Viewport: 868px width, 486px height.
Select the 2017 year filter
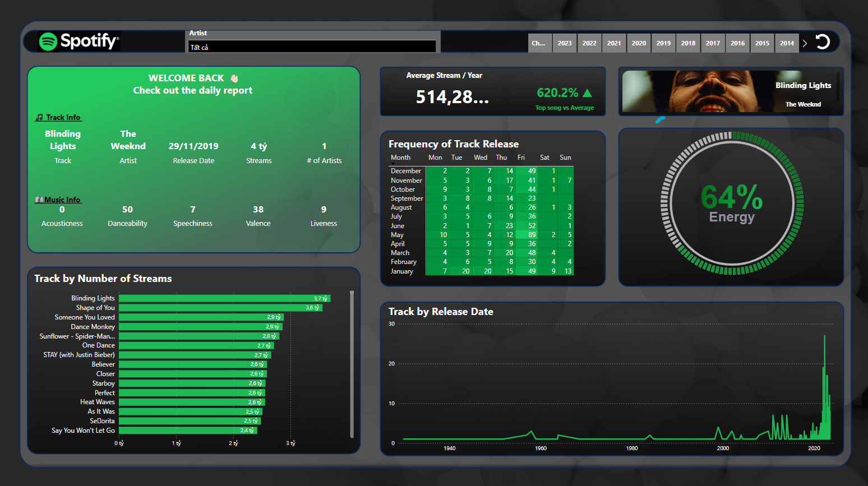pos(713,43)
